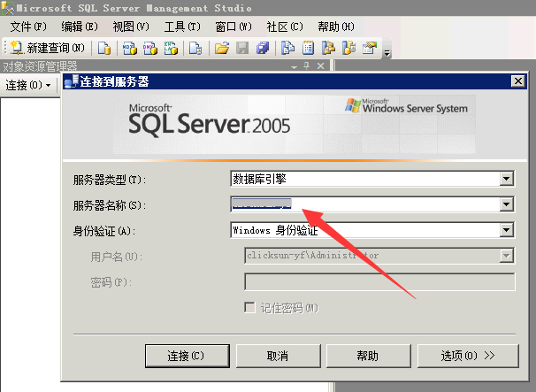This screenshot has width=536, height=392.
Task: Open the 文件(F) menu
Action: (x=27, y=27)
